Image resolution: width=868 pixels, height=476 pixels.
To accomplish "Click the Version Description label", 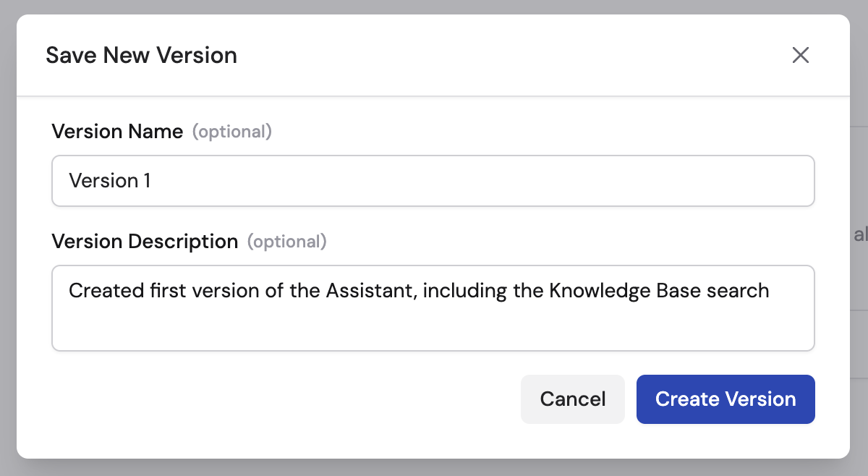I will point(145,241).
